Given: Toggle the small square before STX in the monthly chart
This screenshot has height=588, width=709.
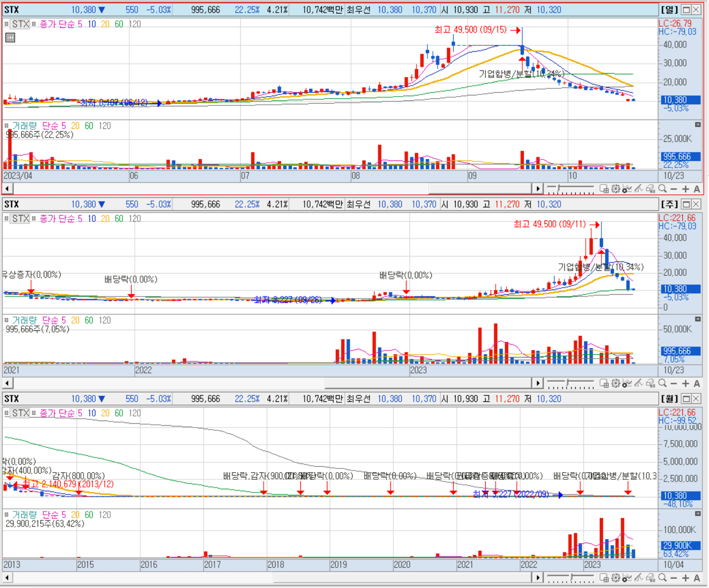Looking at the screenshot, I should coord(7,413).
